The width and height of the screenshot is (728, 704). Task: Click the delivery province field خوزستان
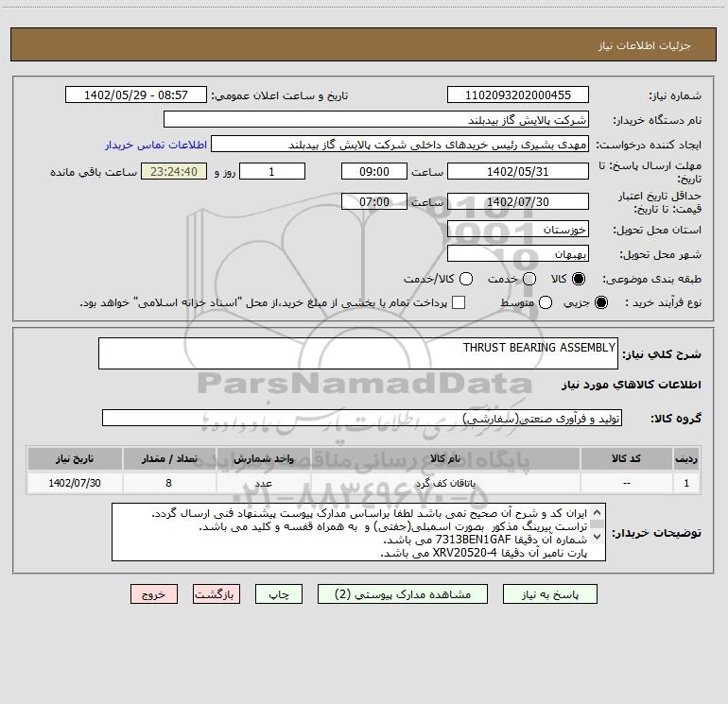[518, 229]
